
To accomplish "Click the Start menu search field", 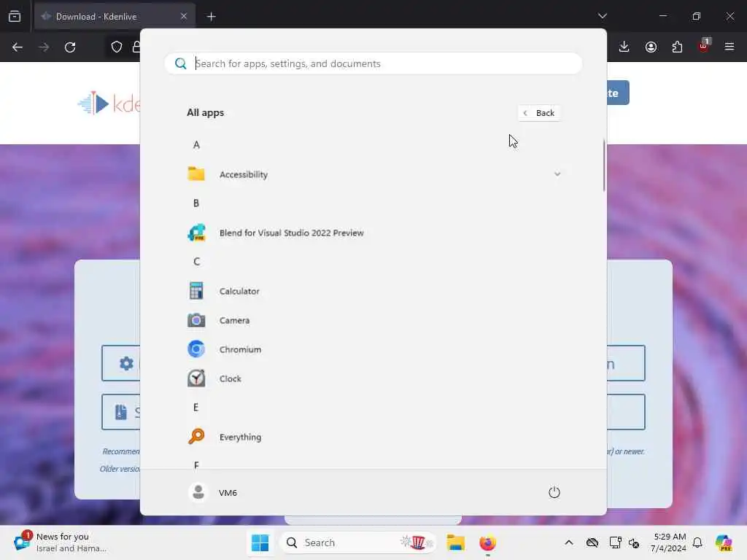I will click(x=373, y=63).
